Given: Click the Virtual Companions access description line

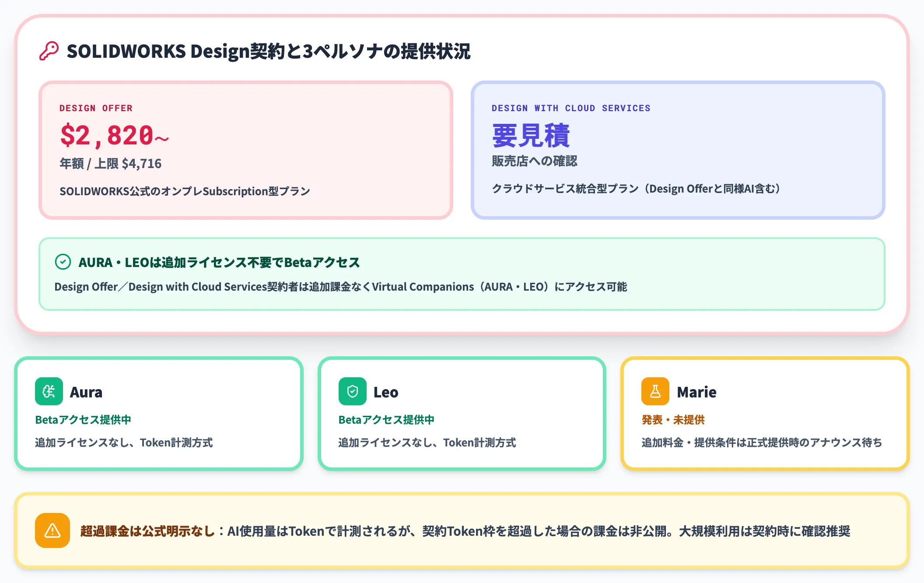Looking at the screenshot, I should [340, 287].
